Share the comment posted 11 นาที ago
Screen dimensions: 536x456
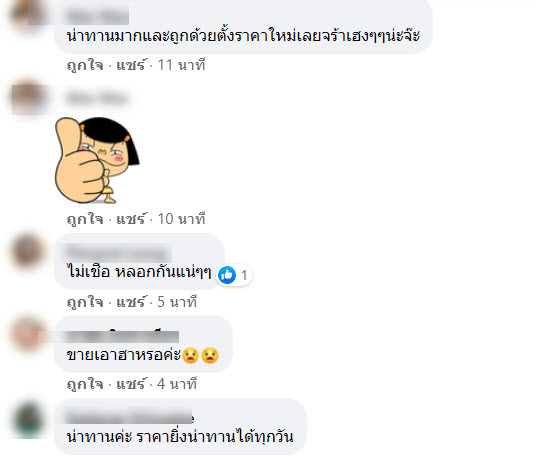click(131, 65)
